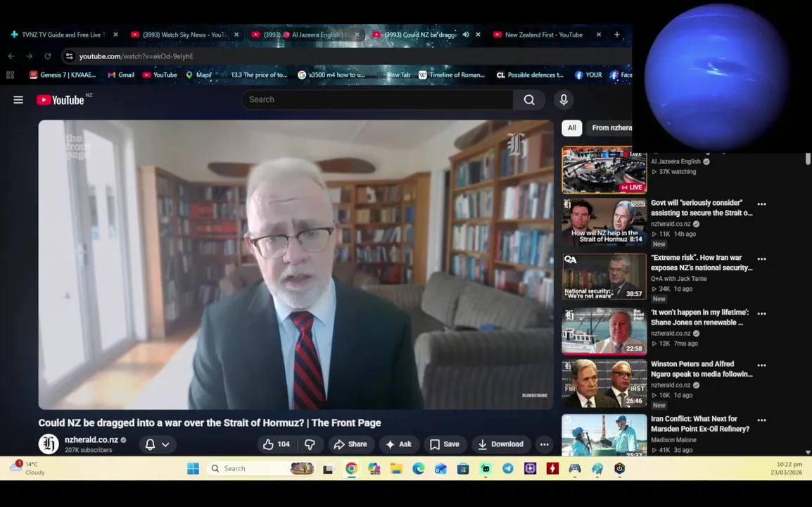
Task: Open the 'Possible defences t...' bookmark
Action: [x=529, y=75]
